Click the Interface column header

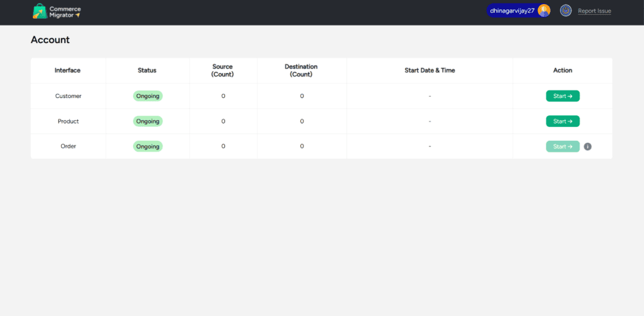click(68, 70)
